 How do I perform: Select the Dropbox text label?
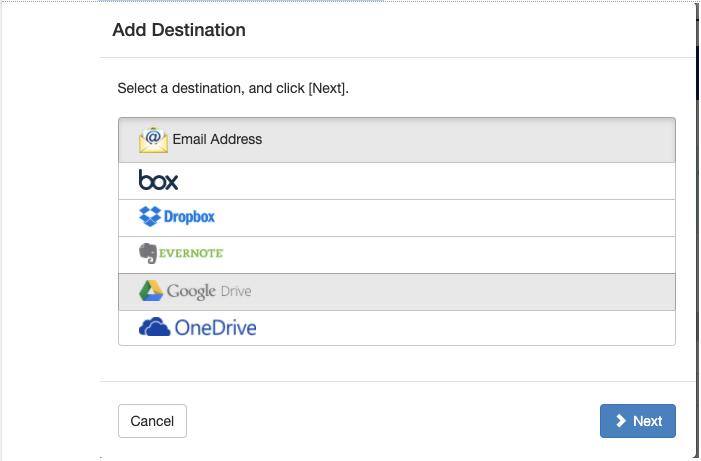(x=189, y=216)
